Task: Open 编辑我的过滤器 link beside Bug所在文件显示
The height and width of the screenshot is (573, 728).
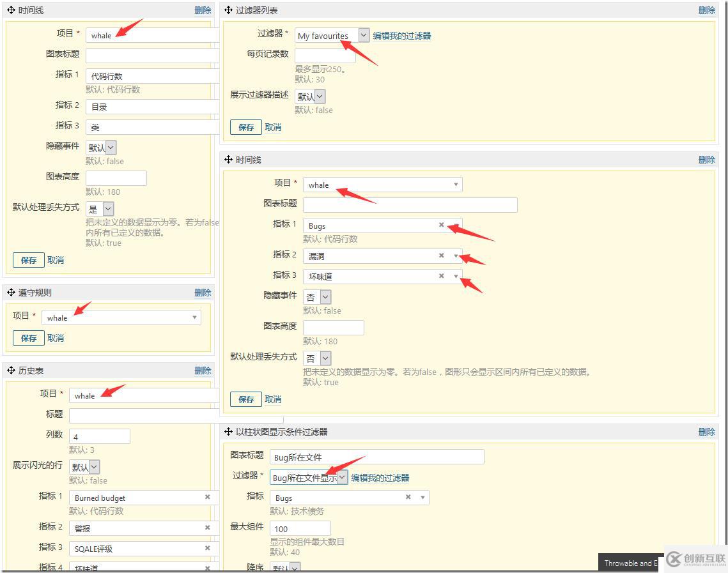Action: pyautogui.click(x=380, y=477)
